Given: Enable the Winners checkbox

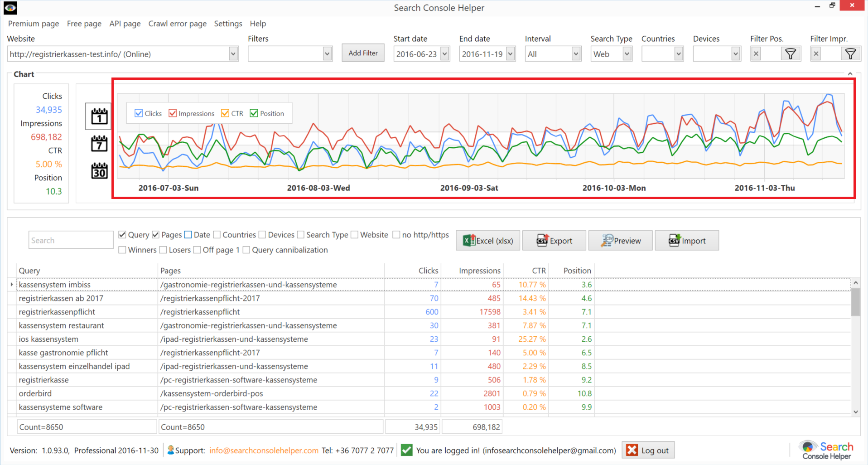Looking at the screenshot, I should [x=122, y=250].
